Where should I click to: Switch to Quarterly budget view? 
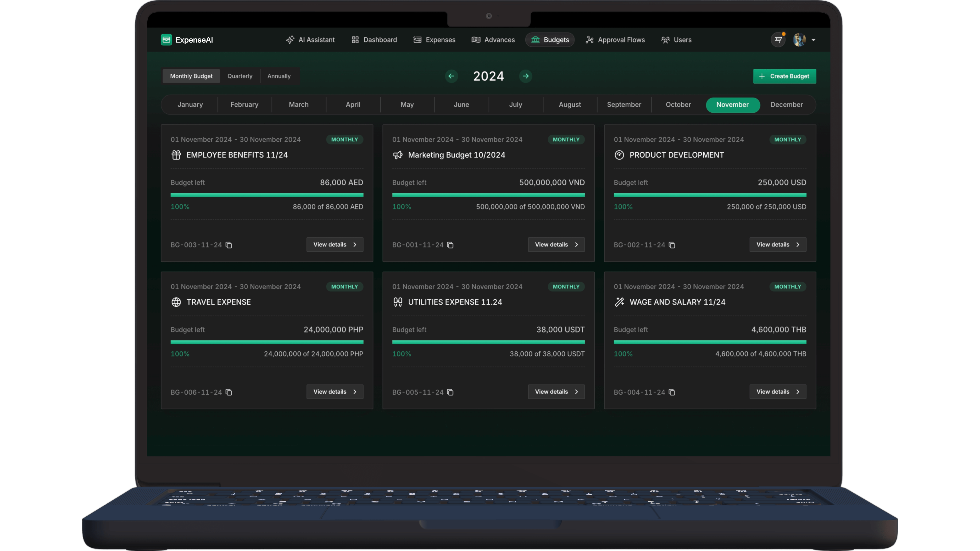pyautogui.click(x=240, y=76)
